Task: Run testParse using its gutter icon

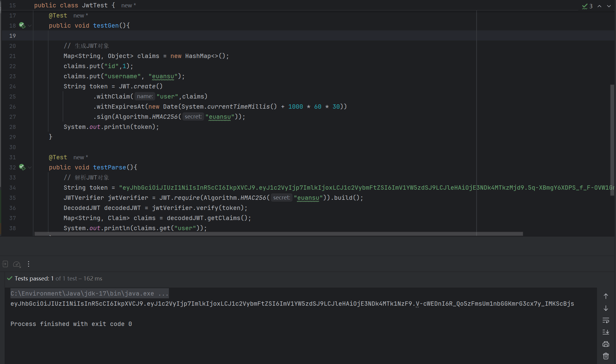Action: pos(22,167)
